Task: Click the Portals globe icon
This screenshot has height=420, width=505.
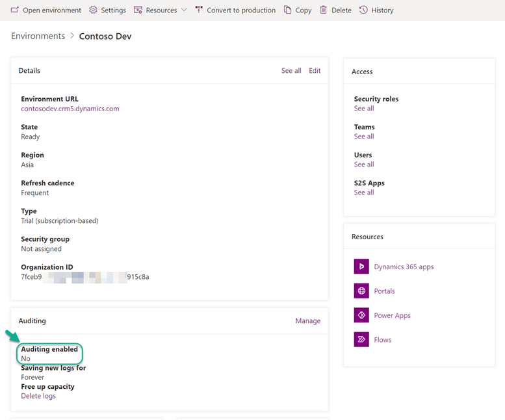Action: (x=361, y=291)
